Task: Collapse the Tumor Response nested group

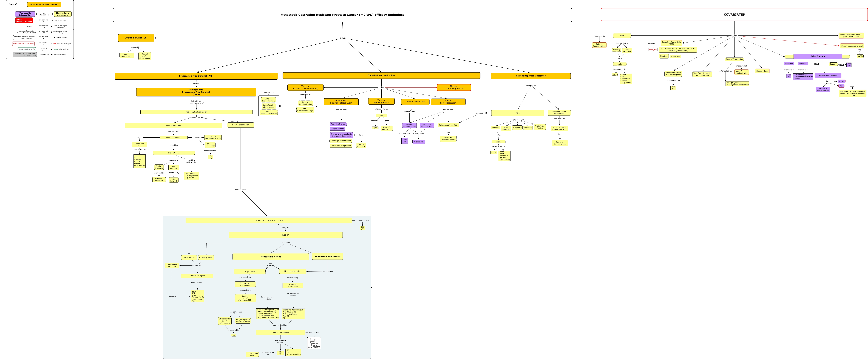Action: [371, 288]
